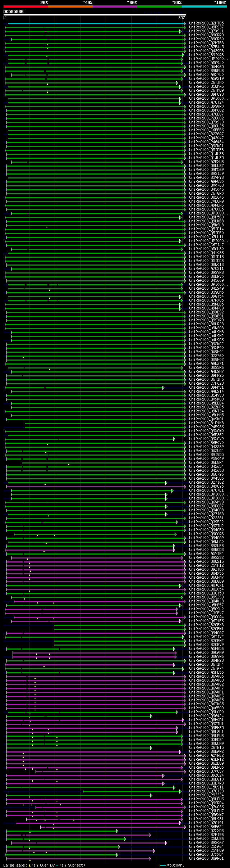Select hit UniRef100_Q1JUZ8
Screen dimensions: 230x868
tap(206, 154)
